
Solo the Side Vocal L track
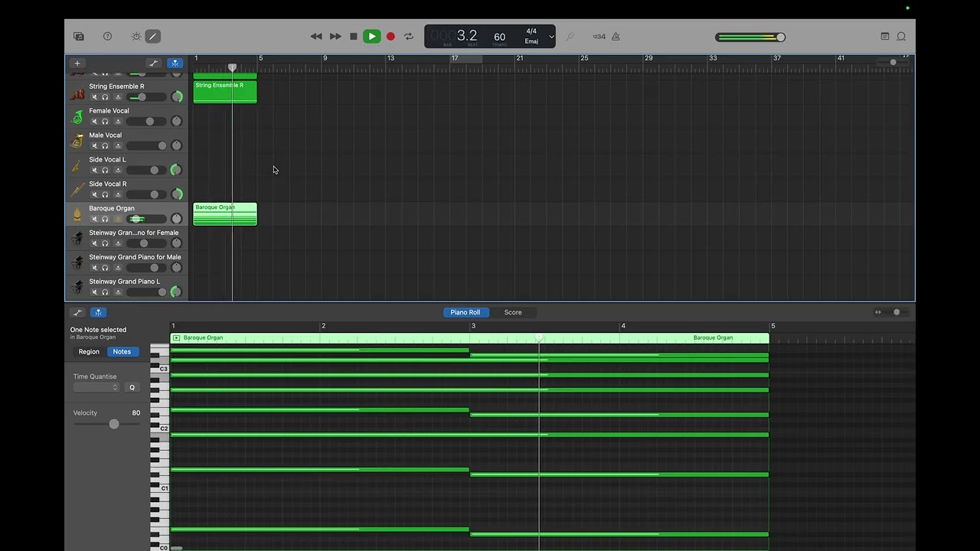click(105, 171)
